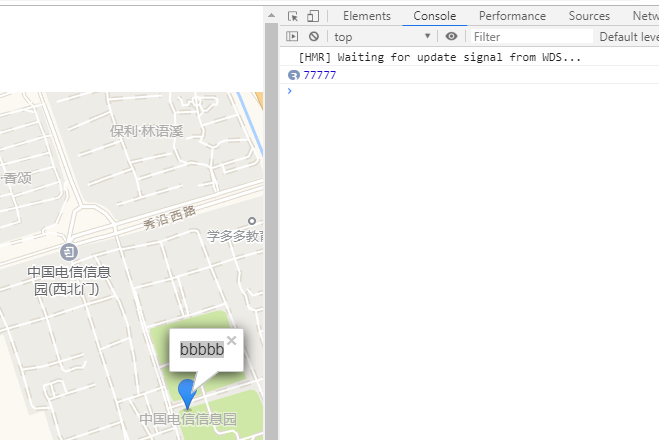659x440 pixels.
Task: Switch to the Elements tab
Action: coord(367,16)
